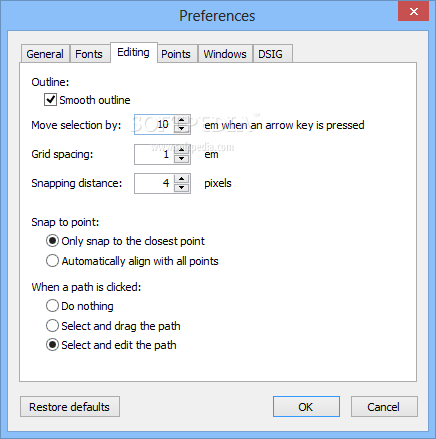Toggle the Smooth outline checkbox
Screen dimensions: 436x439
(50, 100)
